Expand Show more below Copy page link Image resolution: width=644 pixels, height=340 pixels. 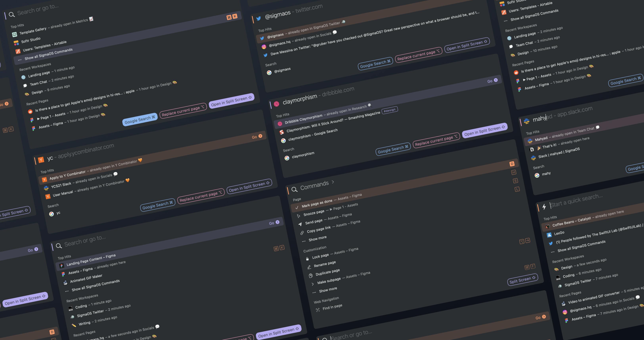[318, 238]
